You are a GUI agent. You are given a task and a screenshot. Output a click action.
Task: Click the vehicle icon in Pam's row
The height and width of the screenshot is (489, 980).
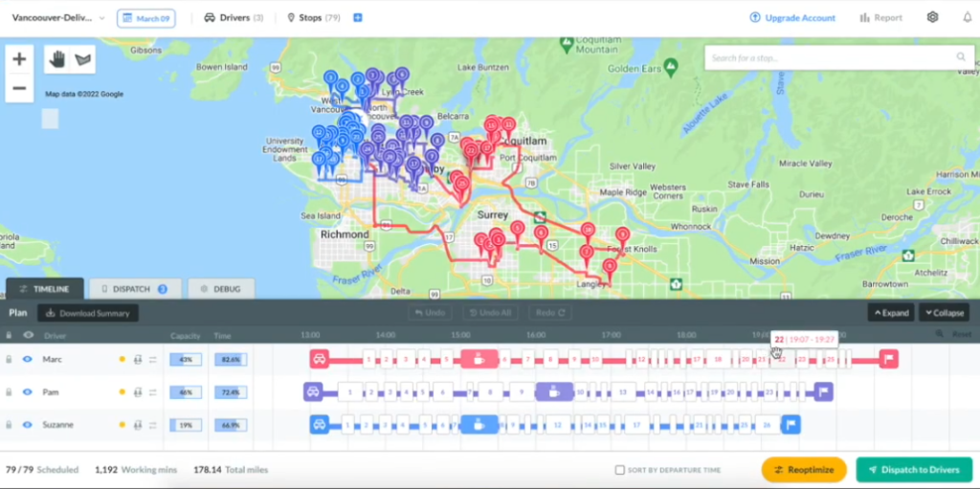coord(138,392)
